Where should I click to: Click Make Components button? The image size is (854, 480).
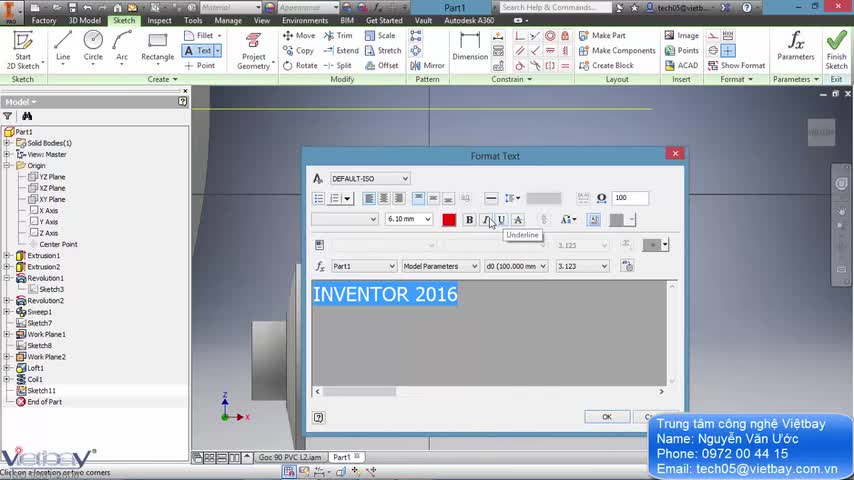pos(617,51)
